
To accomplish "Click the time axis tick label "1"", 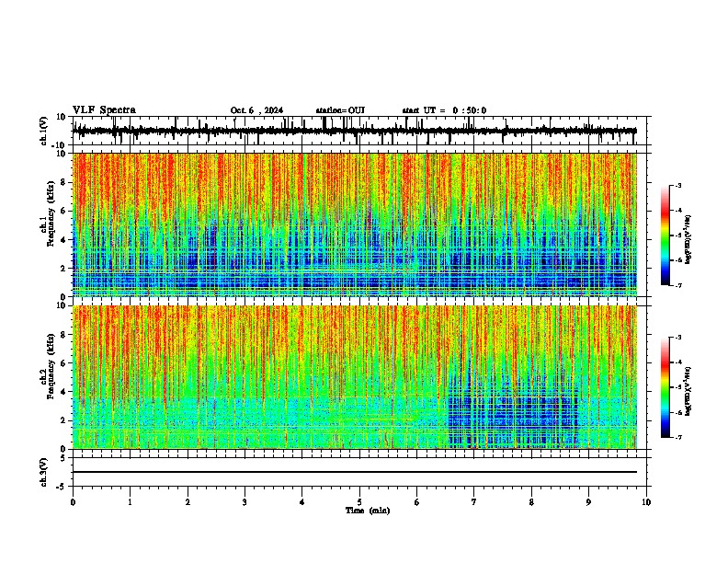I will pos(131,502).
